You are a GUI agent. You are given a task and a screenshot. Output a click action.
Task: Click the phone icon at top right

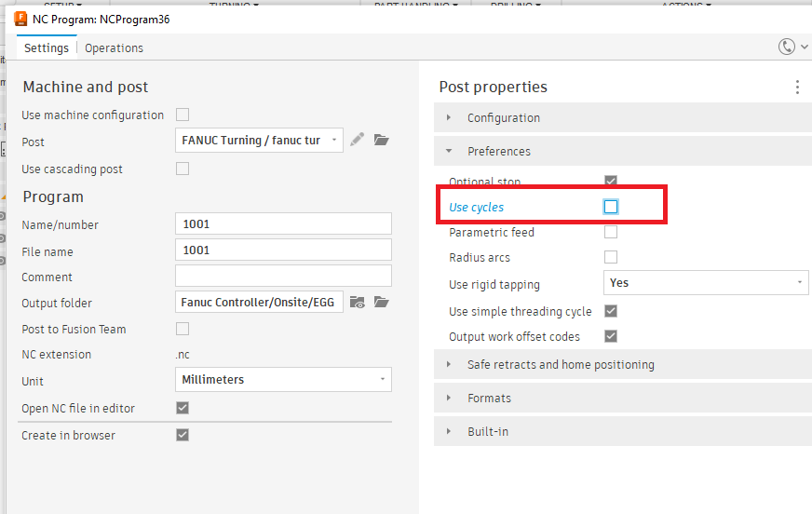pyautogui.click(x=788, y=47)
